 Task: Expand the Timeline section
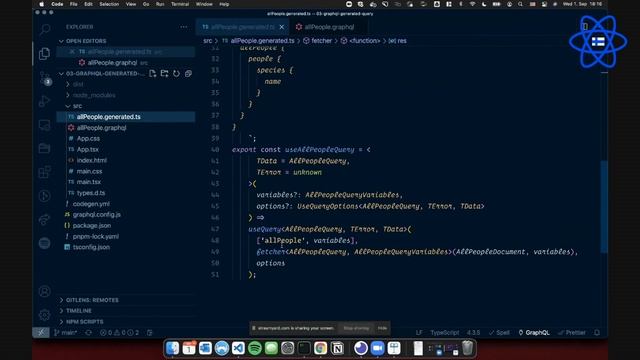79,311
